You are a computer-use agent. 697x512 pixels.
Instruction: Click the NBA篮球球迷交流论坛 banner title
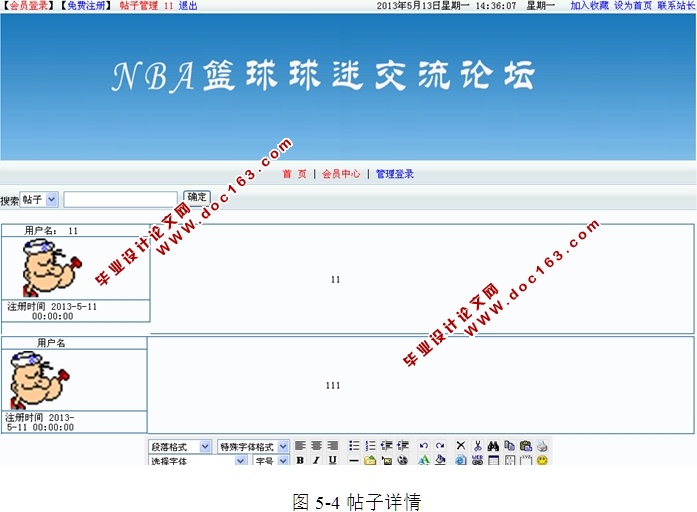(323, 76)
